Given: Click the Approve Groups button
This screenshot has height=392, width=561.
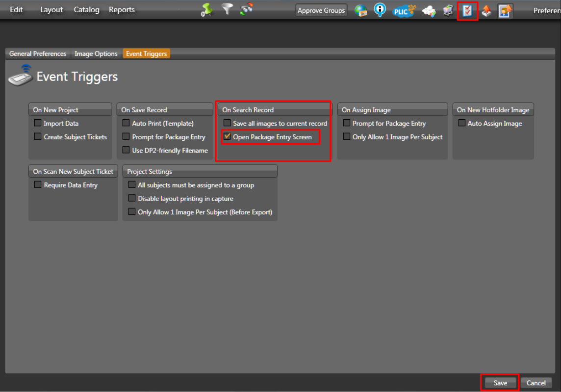Looking at the screenshot, I should coord(321,10).
